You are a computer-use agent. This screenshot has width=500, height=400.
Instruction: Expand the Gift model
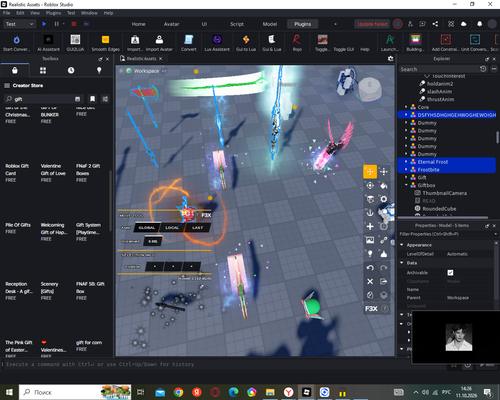pyautogui.click(x=406, y=177)
